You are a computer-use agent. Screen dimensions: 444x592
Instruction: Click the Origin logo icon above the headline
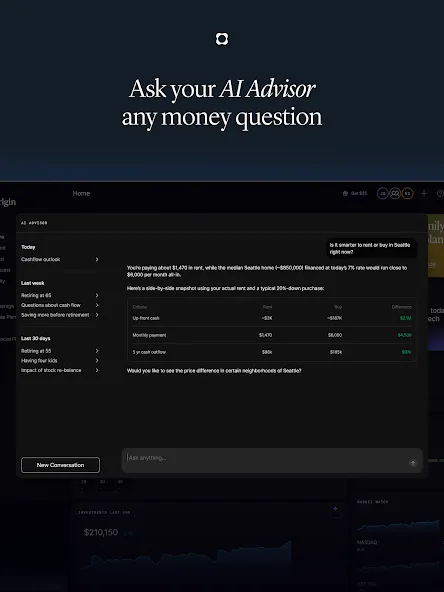pyautogui.click(x=222, y=39)
